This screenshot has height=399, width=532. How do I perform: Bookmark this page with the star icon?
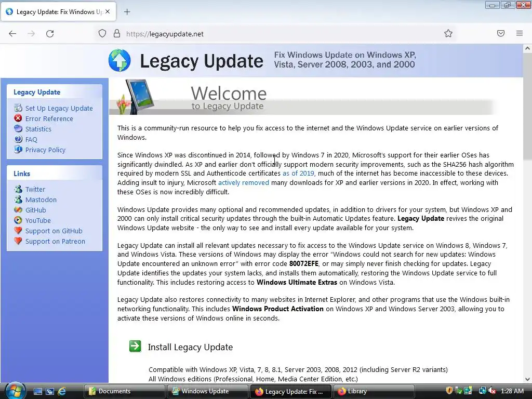[x=448, y=33]
